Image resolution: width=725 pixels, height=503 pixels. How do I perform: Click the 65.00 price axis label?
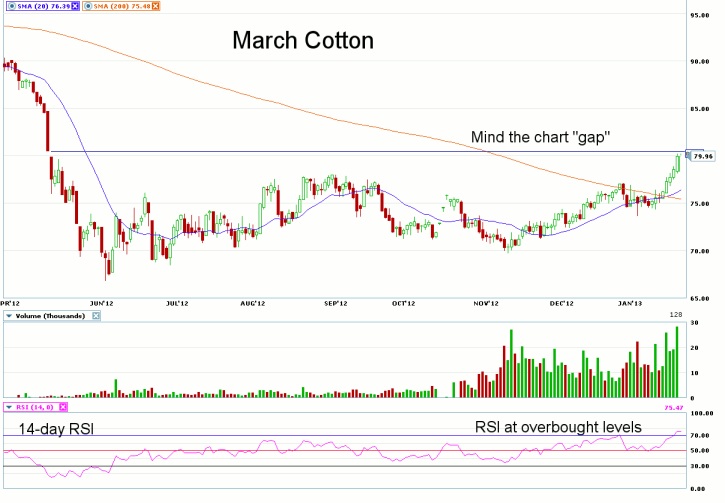[700, 299]
